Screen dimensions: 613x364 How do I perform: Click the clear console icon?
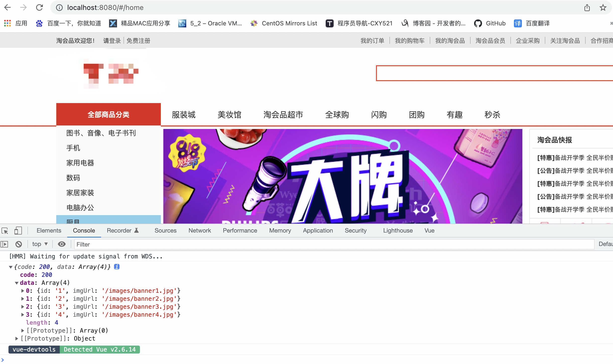point(19,244)
